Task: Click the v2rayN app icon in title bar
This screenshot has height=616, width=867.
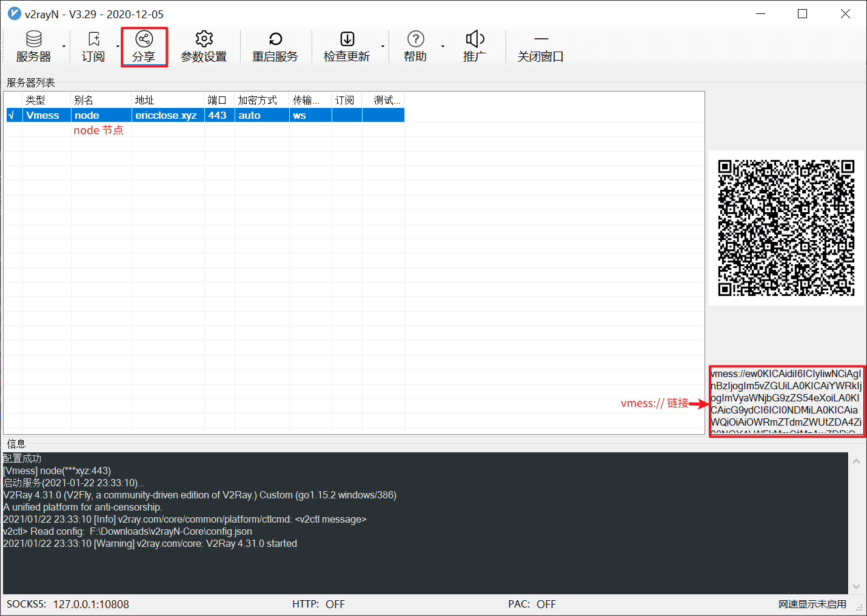Action: pos(14,13)
